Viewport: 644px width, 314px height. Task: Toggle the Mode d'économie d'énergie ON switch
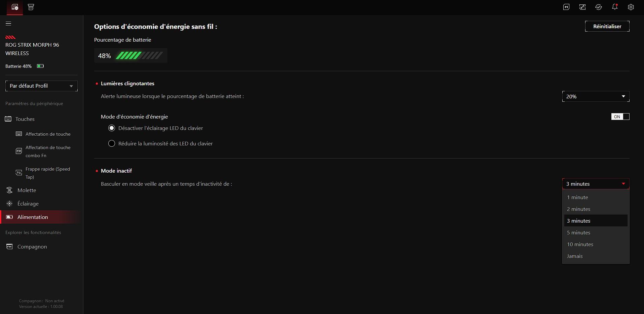point(620,117)
